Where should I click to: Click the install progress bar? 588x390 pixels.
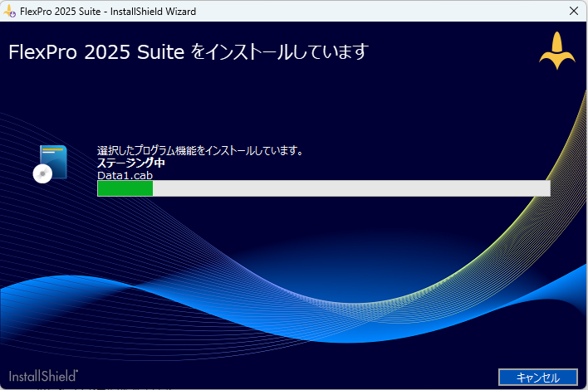[x=324, y=188]
